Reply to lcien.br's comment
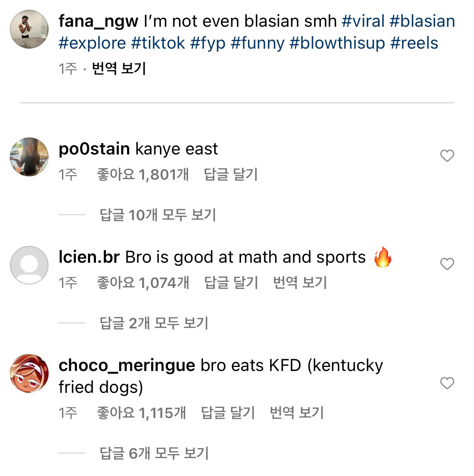The image size is (474, 476). (231, 283)
